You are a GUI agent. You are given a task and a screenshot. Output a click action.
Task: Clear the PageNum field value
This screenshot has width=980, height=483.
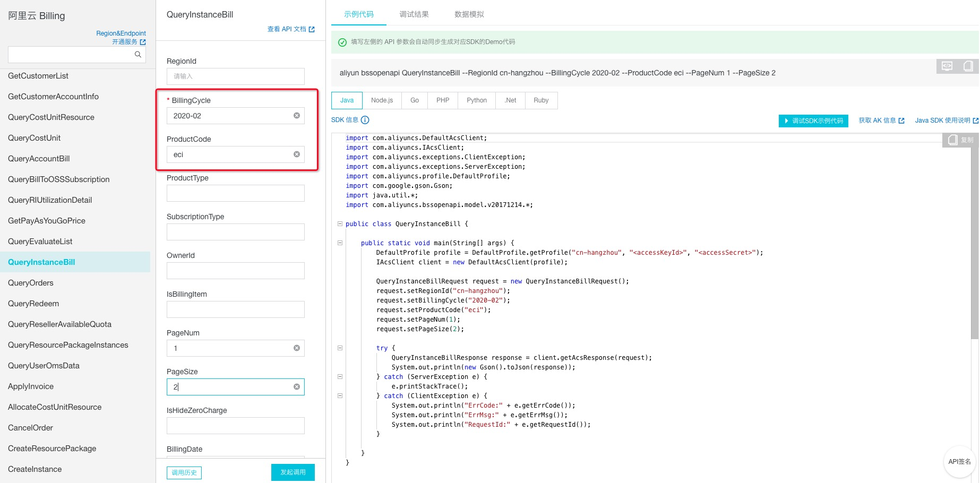click(x=297, y=348)
